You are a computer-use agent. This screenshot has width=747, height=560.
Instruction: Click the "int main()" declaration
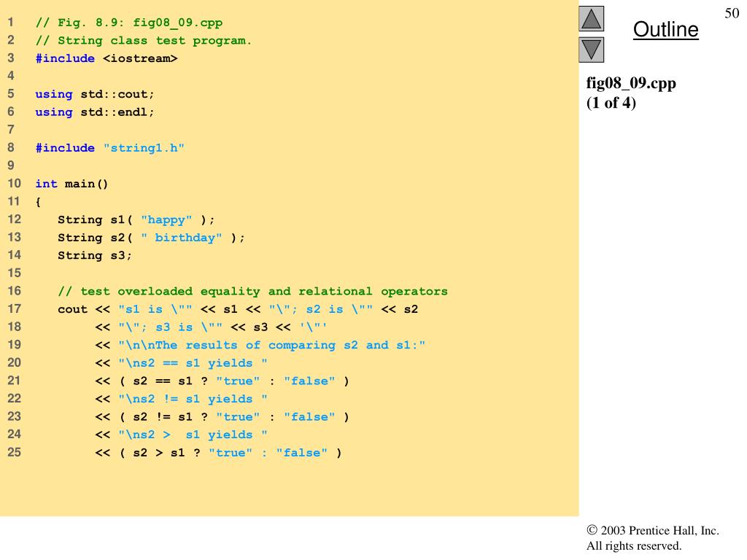pyautogui.click(x=71, y=184)
